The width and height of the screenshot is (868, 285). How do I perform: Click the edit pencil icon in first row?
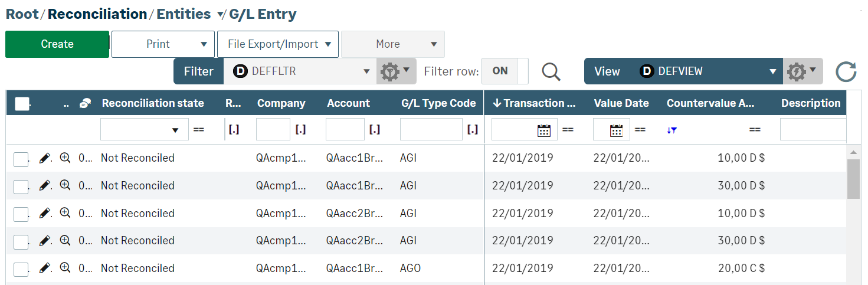tap(45, 158)
